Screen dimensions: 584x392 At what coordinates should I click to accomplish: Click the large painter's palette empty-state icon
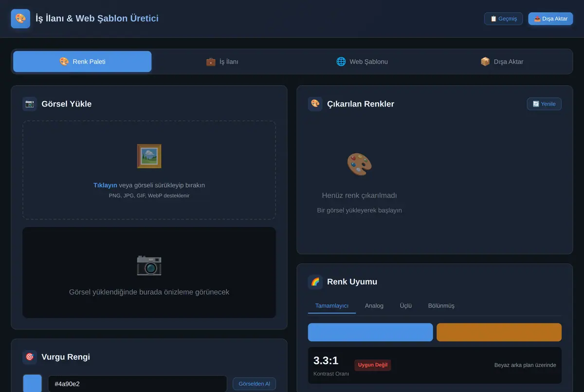[359, 164]
